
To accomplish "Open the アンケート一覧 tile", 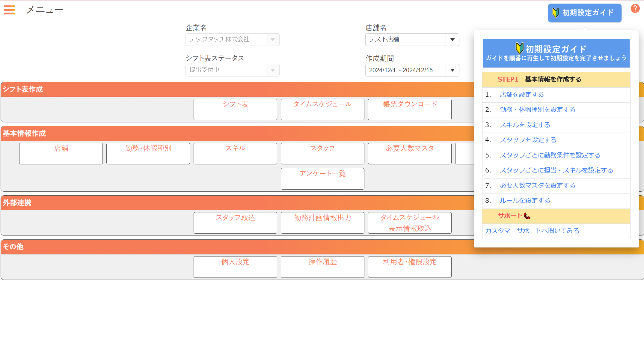I will pyautogui.click(x=322, y=178).
